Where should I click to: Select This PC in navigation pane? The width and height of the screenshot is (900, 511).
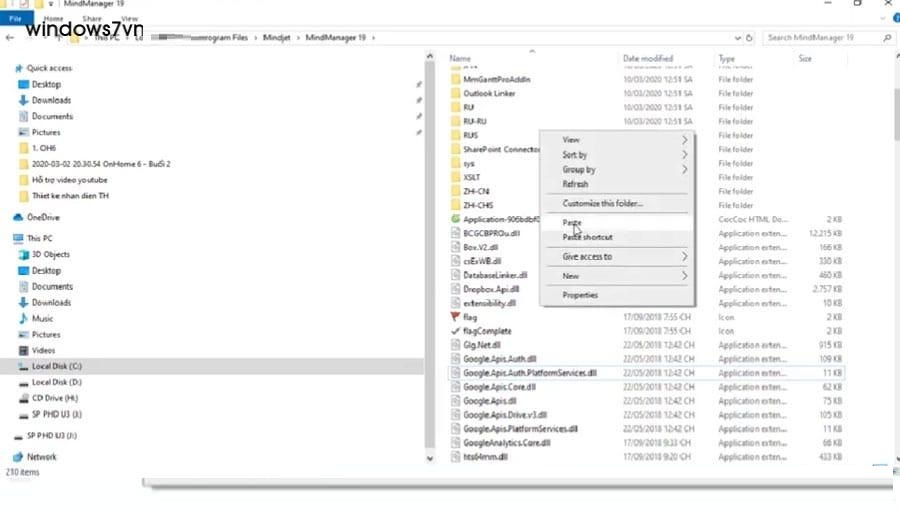click(40, 238)
